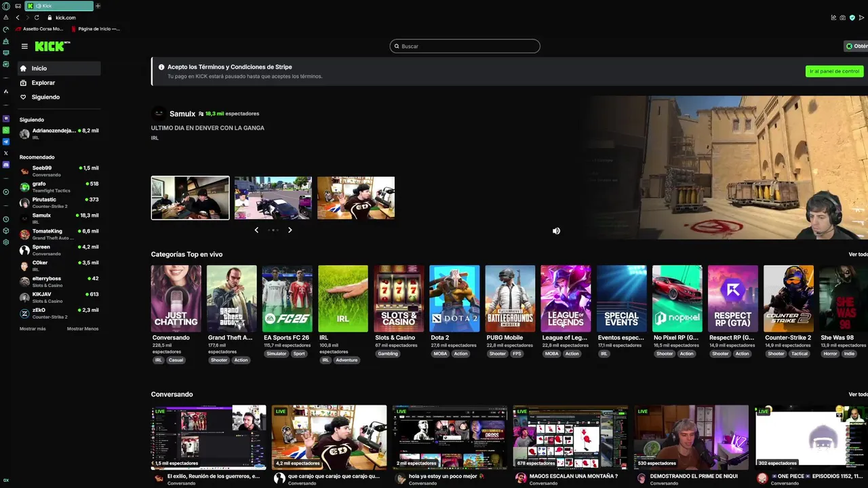The height and width of the screenshot is (488, 868).
Task: Open WhatsApp in the browser sidebar
Action: 6,130
